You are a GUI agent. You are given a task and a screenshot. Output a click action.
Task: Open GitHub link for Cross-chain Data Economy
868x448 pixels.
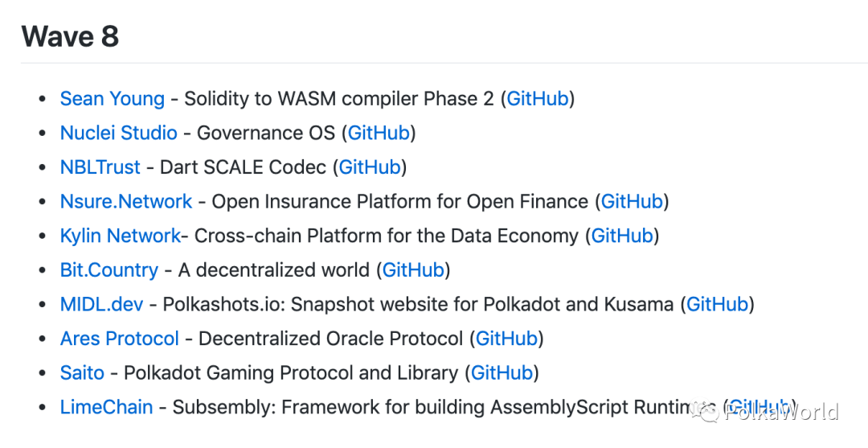622,236
